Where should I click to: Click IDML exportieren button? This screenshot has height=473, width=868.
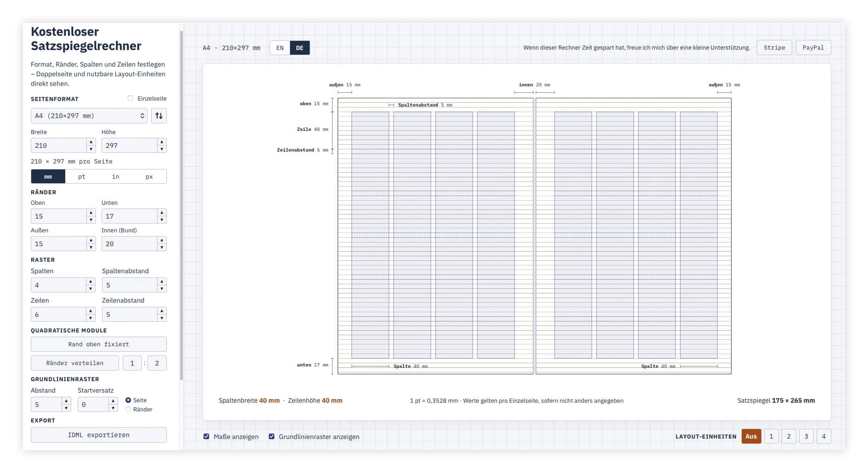point(99,435)
